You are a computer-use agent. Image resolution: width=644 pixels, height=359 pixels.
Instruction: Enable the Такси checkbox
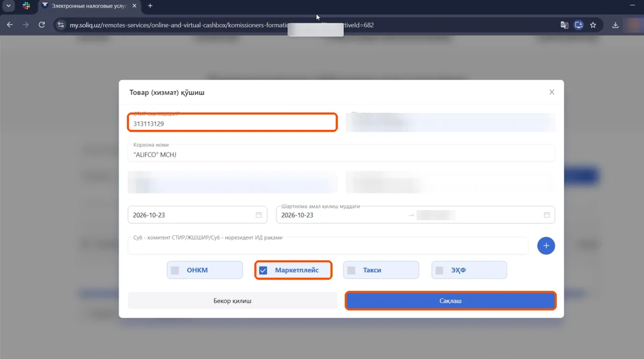tap(351, 270)
